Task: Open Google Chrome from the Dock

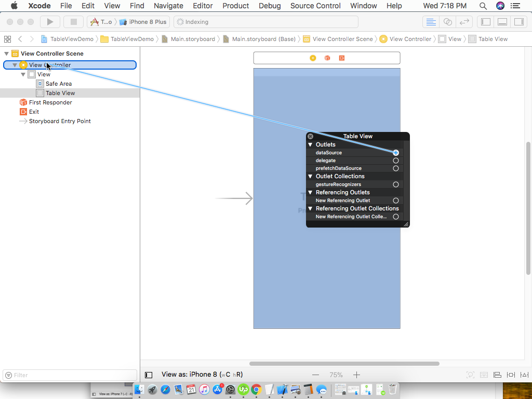Action: (x=256, y=390)
